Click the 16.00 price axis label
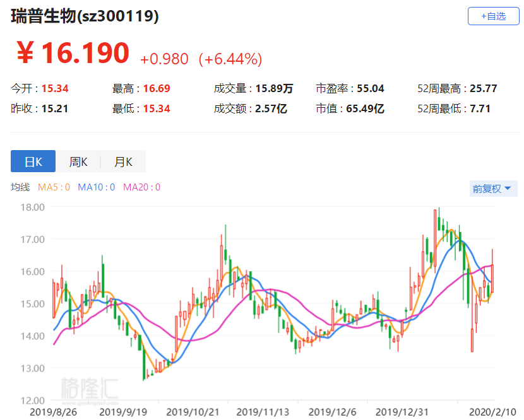524x420 pixels. coord(32,272)
